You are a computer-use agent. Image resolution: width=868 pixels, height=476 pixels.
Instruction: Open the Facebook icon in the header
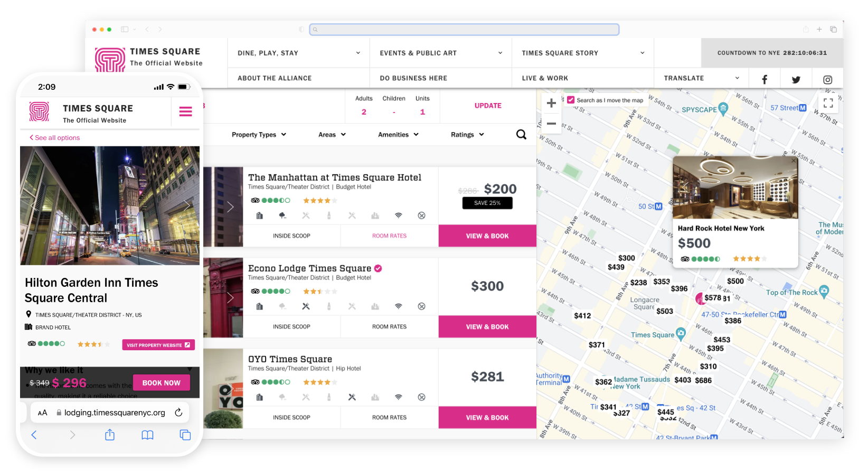(764, 80)
